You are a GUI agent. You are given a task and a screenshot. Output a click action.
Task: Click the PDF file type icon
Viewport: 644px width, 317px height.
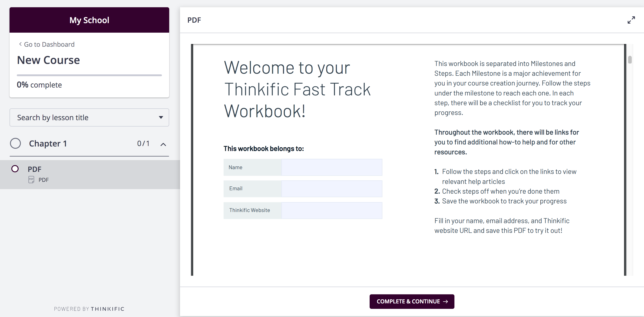(31, 180)
